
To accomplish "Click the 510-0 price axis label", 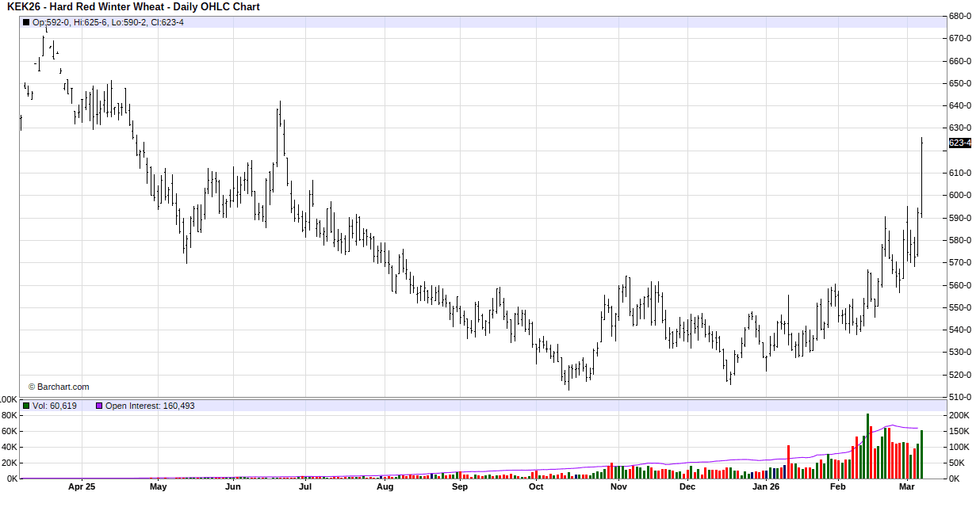I will tap(960, 397).
